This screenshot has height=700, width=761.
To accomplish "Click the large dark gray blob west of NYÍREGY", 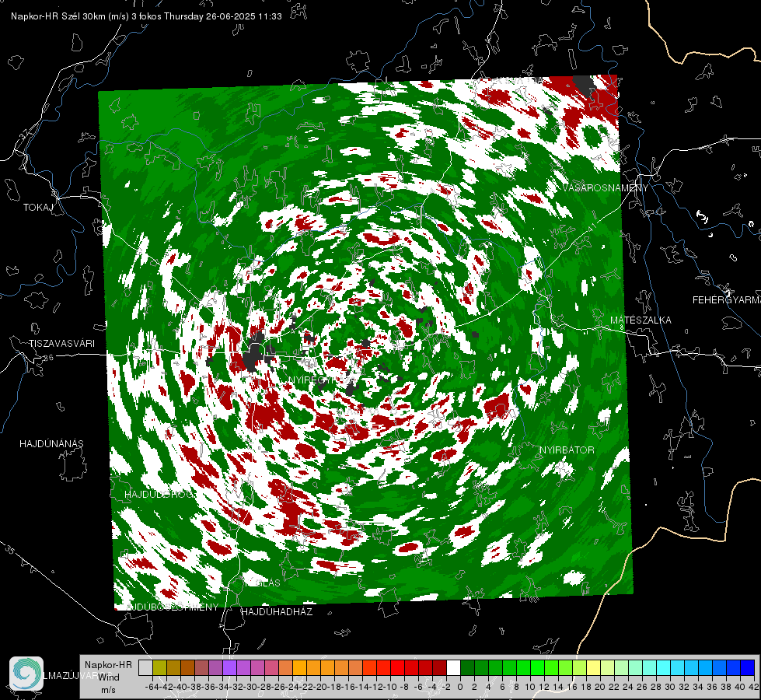I will point(254,355).
